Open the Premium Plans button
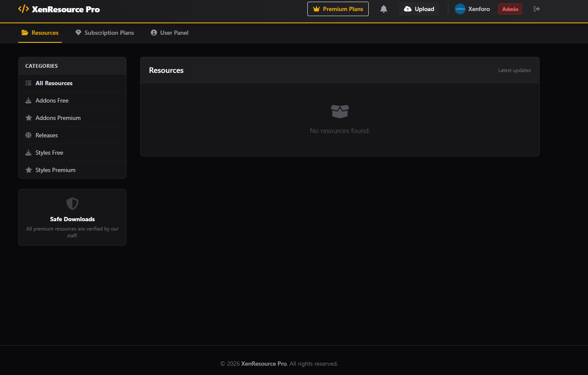The height and width of the screenshot is (375, 588). tap(338, 9)
